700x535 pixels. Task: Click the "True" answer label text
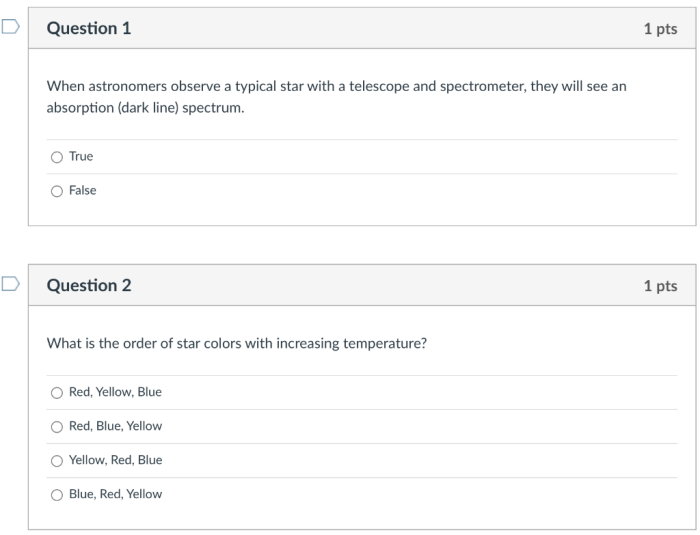pos(81,157)
